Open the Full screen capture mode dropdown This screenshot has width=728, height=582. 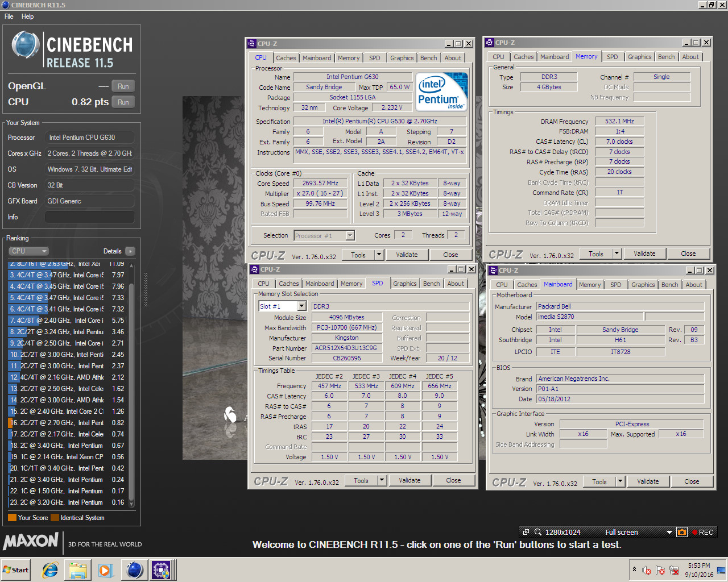pyautogui.click(x=669, y=533)
